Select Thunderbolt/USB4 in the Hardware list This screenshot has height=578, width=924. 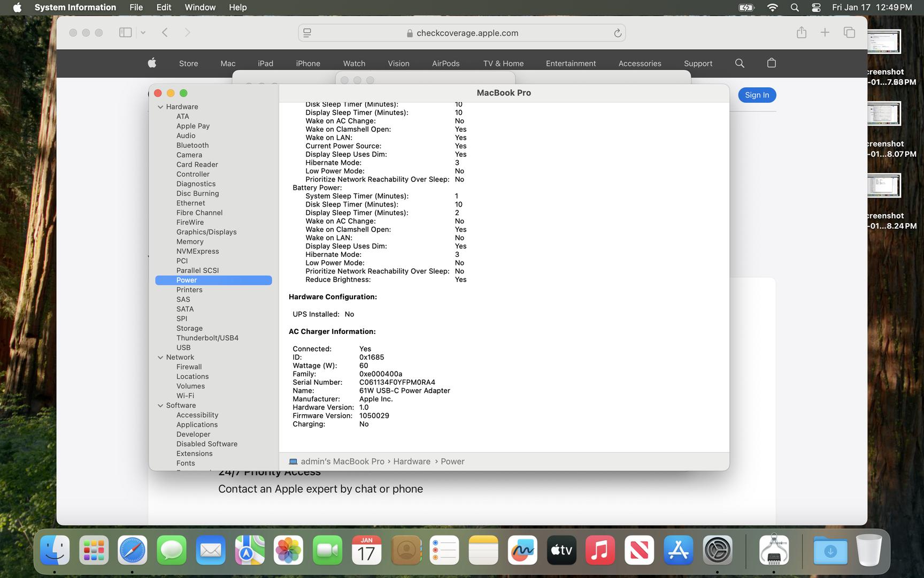click(x=207, y=338)
